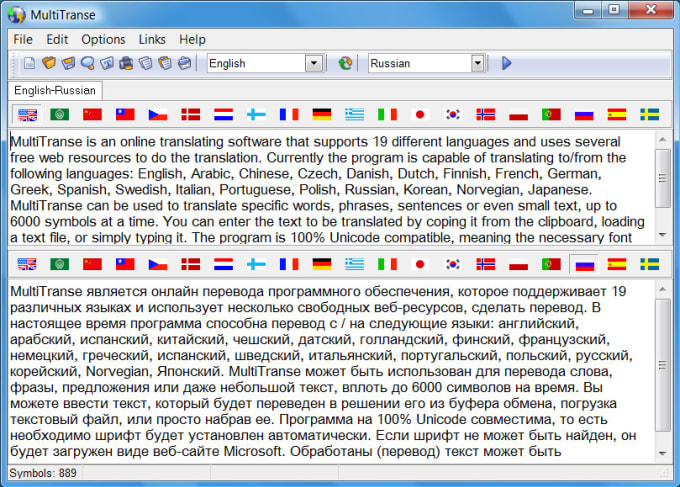Open the English source language dropdown
680x487 pixels.
pyautogui.click(x=314, y=63)
